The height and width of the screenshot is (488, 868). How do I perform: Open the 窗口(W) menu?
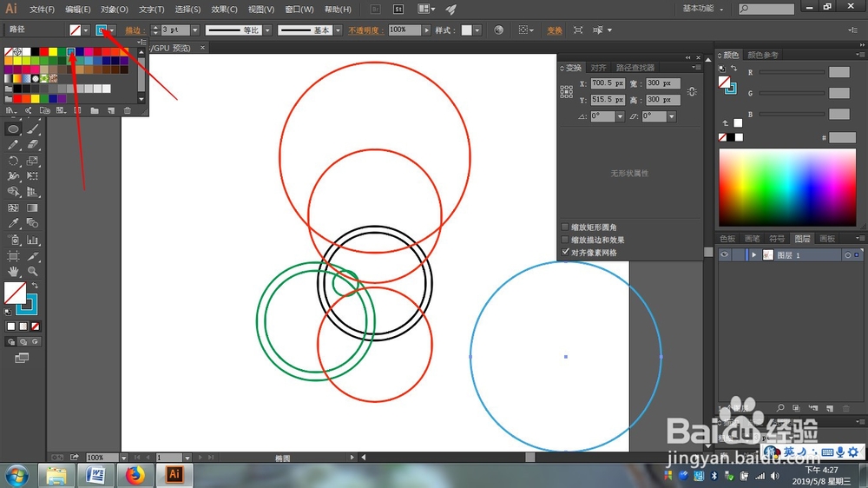tap(299, 10)
